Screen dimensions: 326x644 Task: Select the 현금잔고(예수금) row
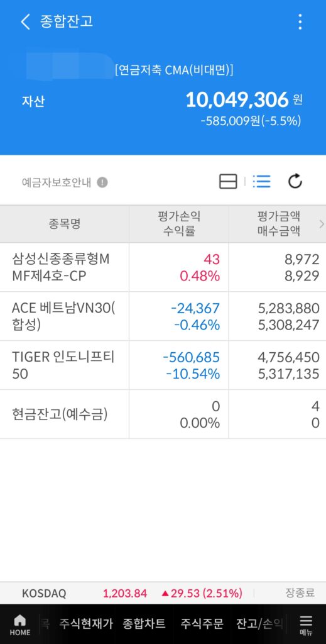pos(163,414)
